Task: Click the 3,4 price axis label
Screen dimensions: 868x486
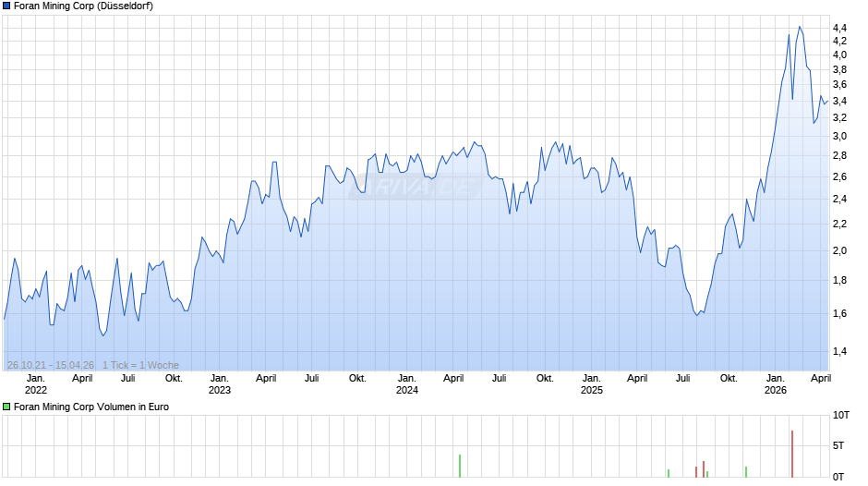Action: [839, 101]
